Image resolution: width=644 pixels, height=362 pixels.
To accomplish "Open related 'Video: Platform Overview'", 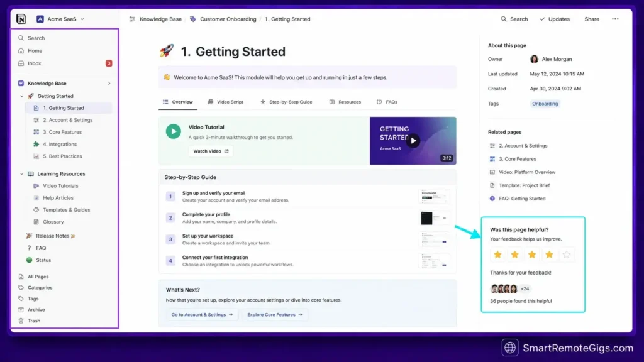I will pos(522,172).
